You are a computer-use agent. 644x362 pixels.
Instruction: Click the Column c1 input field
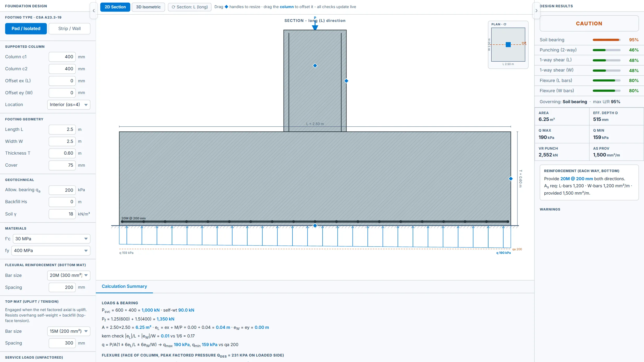pos(62,57)
